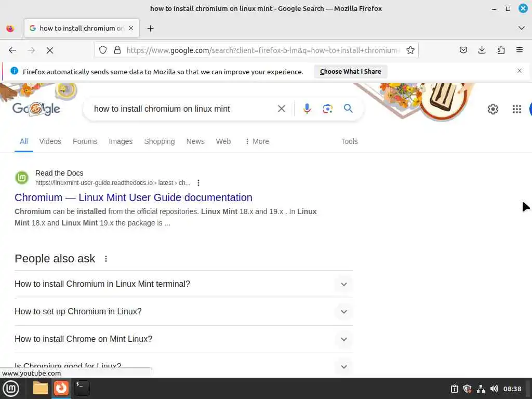The height and width of the screenshot is (399, 532).
Task: Open the update manager tray icon
Action: (454, 389)
